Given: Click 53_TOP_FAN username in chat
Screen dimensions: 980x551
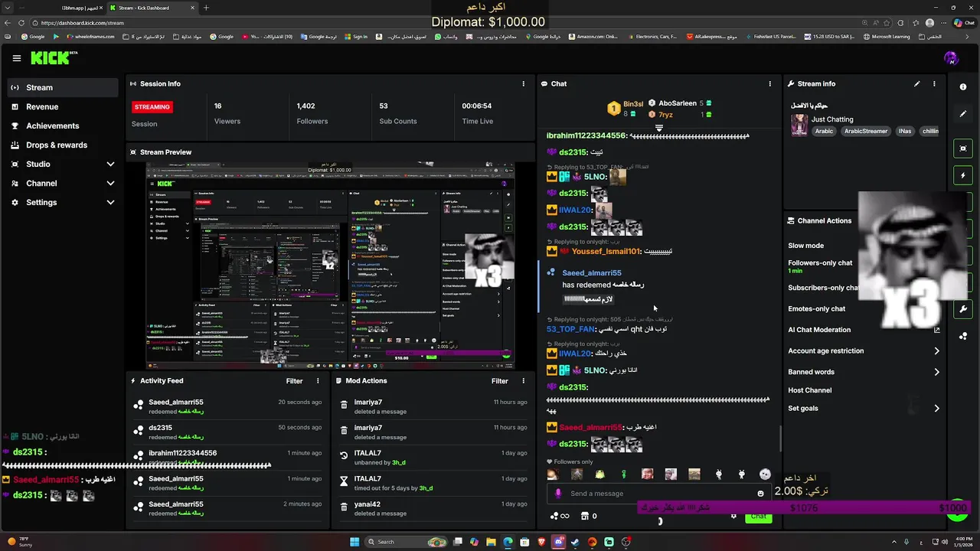Looking at the screenshot, I should pyautogui.click(x=570, y=329).
